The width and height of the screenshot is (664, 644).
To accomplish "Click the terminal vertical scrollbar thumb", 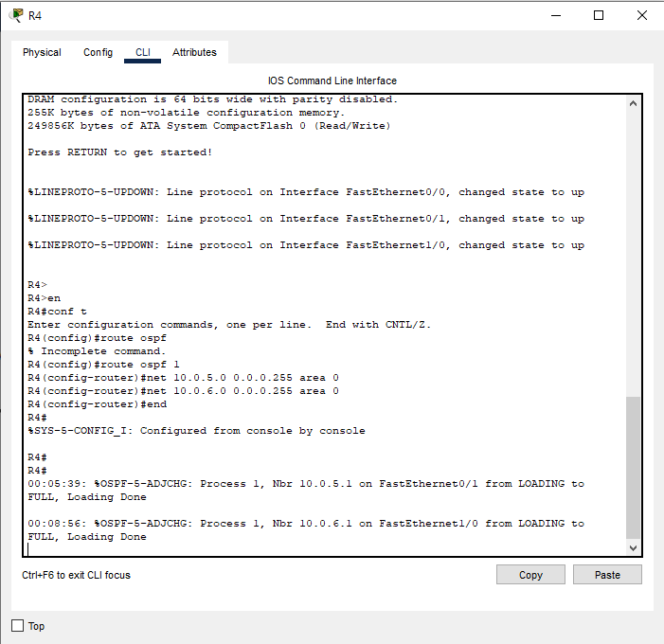I will click(x=633, y=468).
